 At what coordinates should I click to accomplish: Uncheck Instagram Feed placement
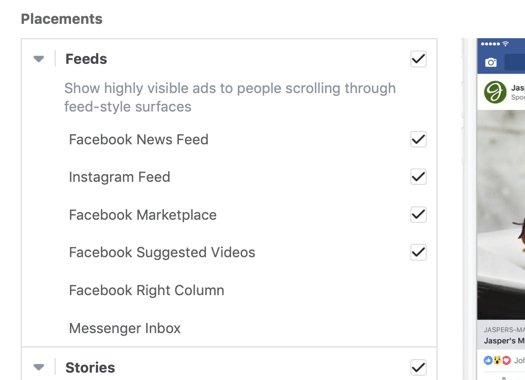point(418,177)
